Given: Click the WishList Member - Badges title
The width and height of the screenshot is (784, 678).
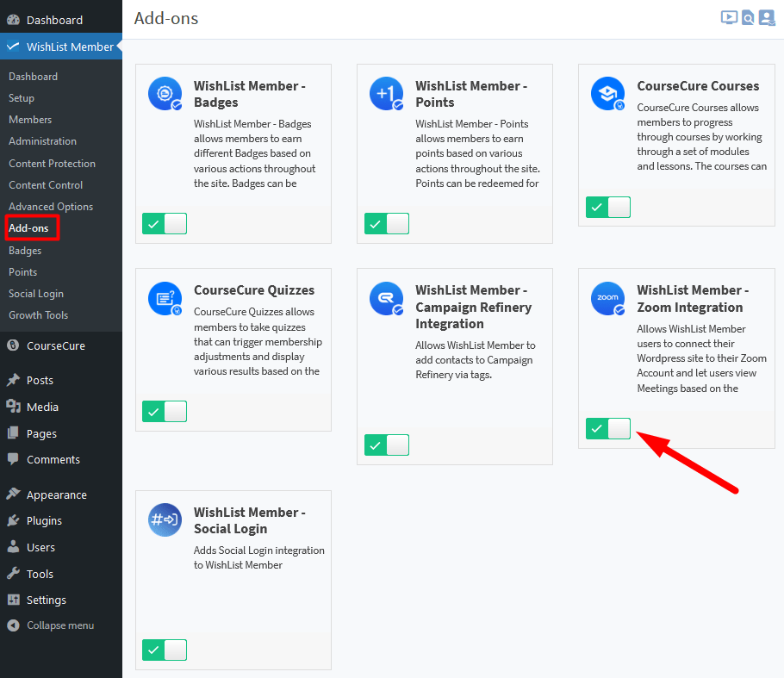Looking at the screenshot, I should click(x=250, y=94).
